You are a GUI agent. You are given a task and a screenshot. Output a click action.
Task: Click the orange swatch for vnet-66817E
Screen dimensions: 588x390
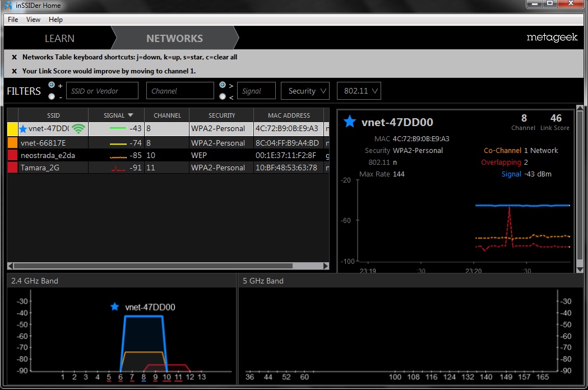tap(12, 143)
